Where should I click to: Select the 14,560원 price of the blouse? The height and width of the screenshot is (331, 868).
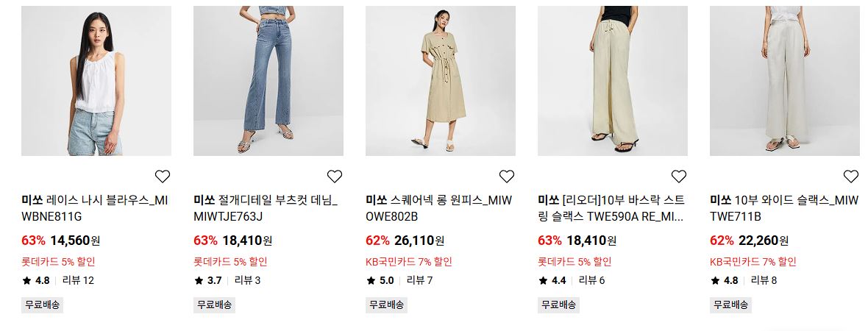tap(75, 241)
